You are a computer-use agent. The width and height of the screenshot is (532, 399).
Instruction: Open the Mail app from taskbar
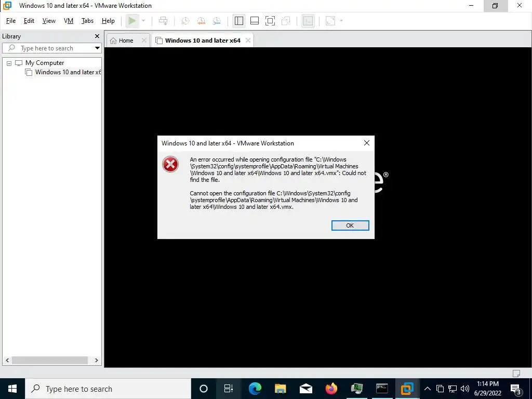(x=305, y=389)
